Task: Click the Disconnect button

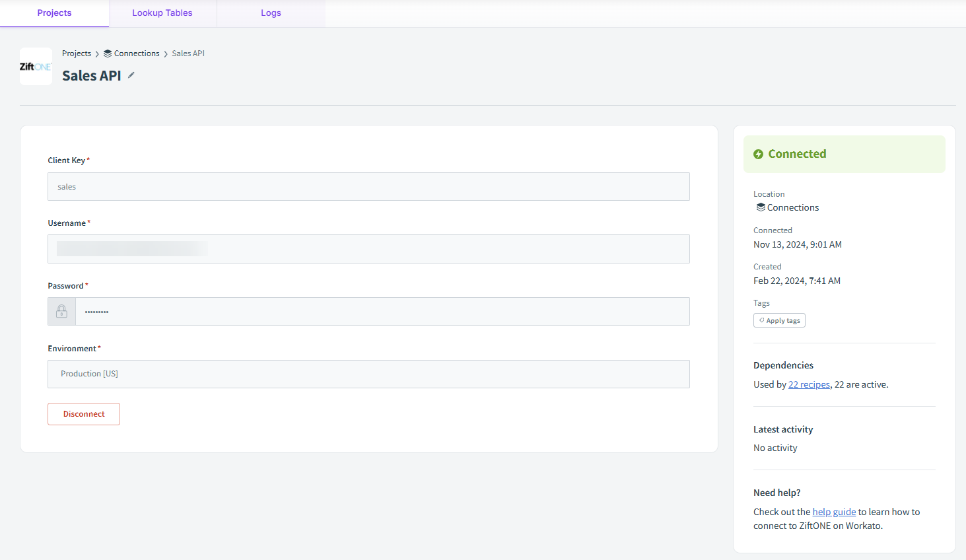Action: tap(84, 414)
